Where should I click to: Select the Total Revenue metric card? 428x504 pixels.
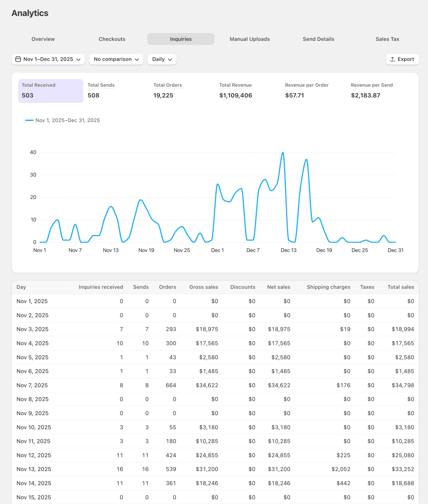click(x=235, y=91)
